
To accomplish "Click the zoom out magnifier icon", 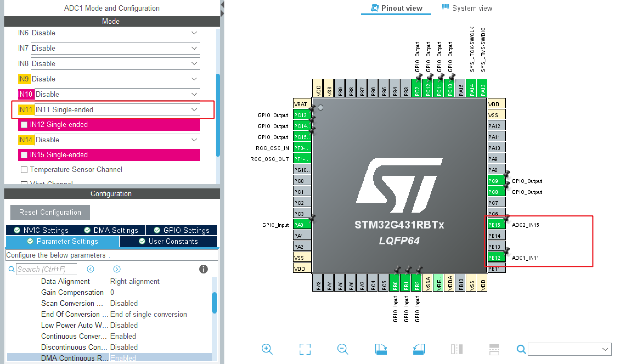I will (342, 349).
